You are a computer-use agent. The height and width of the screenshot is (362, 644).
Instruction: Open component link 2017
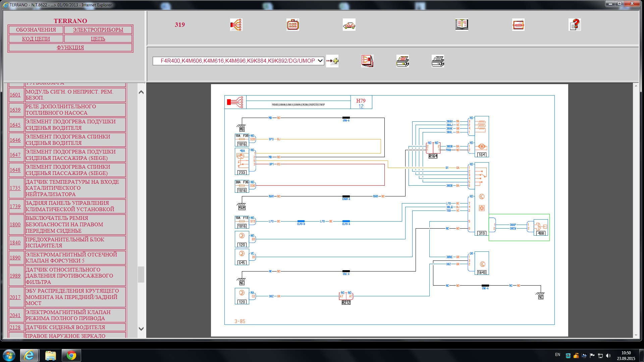[x=15, y=297]
